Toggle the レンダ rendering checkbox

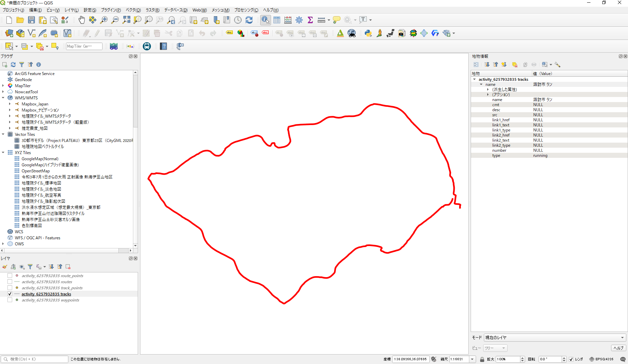tap(571, 359)
